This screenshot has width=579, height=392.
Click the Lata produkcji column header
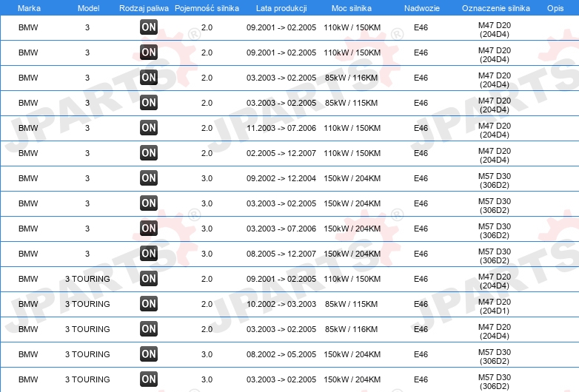tap(281, 8)
